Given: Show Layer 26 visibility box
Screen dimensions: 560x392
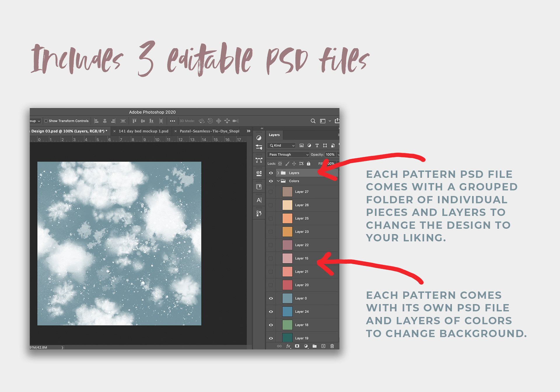Looking at the screenshot, I should pos(271,205).
